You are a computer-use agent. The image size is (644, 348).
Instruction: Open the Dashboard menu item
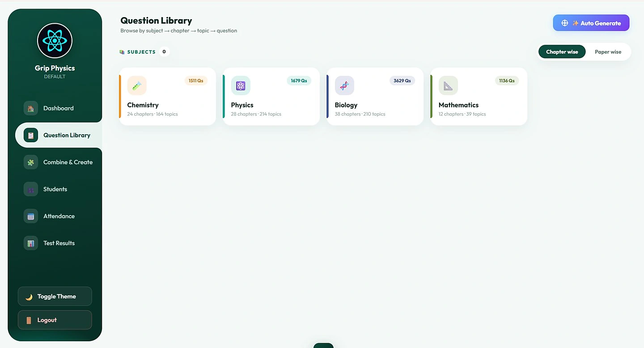(58, 108)
